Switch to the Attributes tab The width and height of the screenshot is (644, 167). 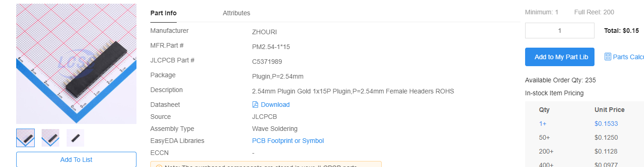pos(236,13)
